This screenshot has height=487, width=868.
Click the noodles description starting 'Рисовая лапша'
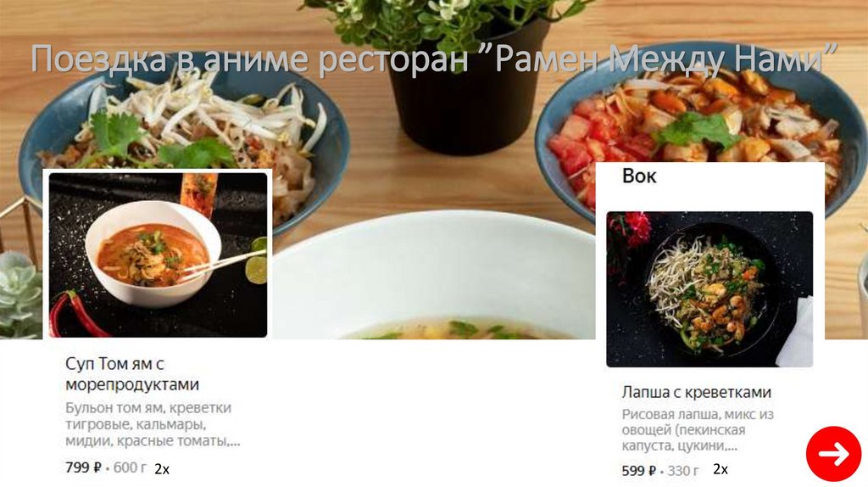click(x=698, y=430)
